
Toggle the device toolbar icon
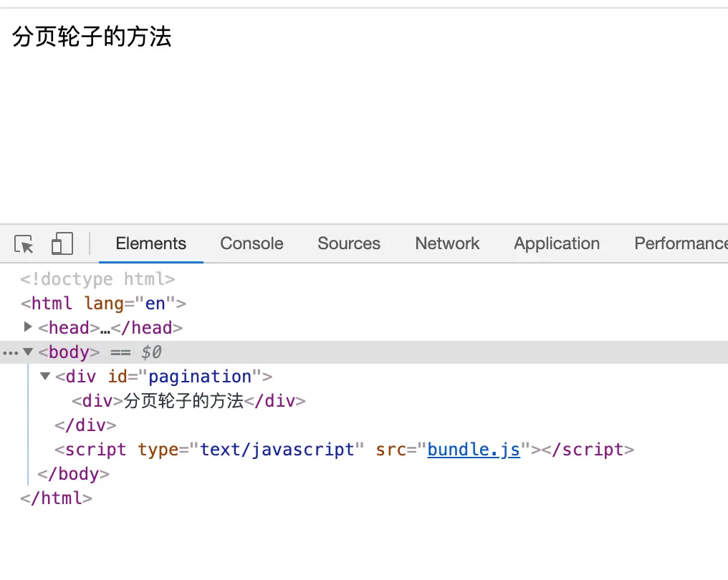click(x=62, y=243)
